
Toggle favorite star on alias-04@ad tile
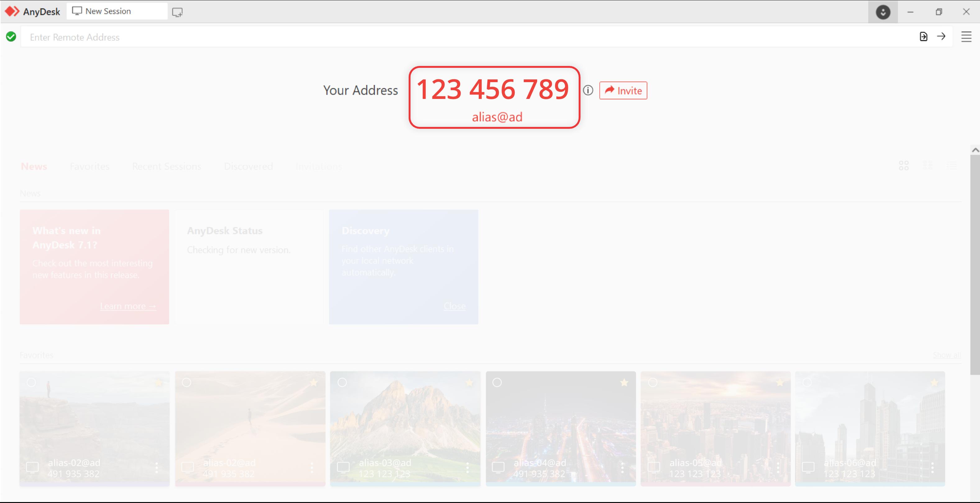click(624, 382)
